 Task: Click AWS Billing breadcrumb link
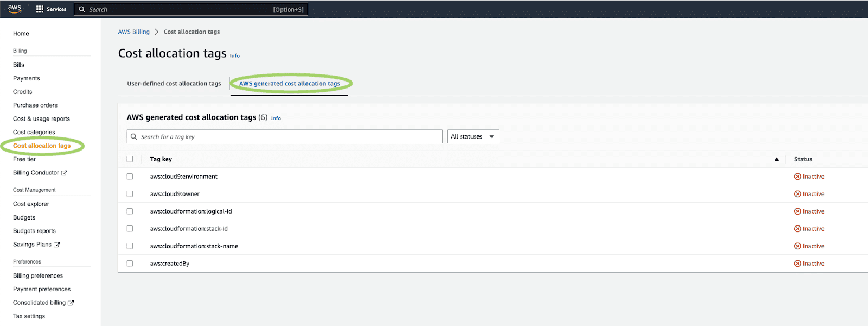tap(134, 32)
